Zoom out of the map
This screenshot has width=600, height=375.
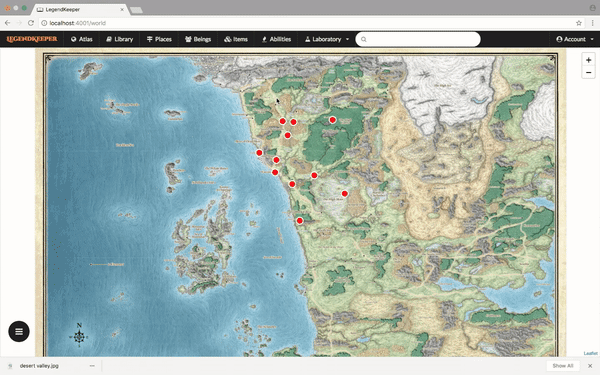(x=588, y=72)
